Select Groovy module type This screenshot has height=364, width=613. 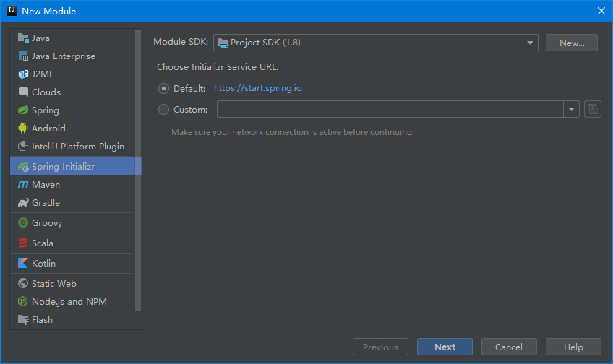click(x=47, y=223)
